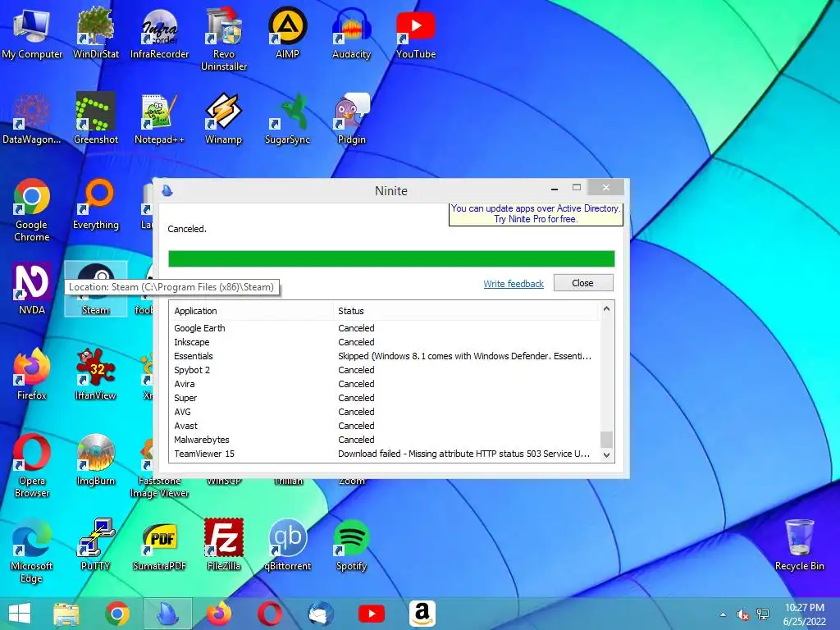Viewport: 840px width, 630px height.
Task: Select the Avira row
Action: click(x=385, y=384)
